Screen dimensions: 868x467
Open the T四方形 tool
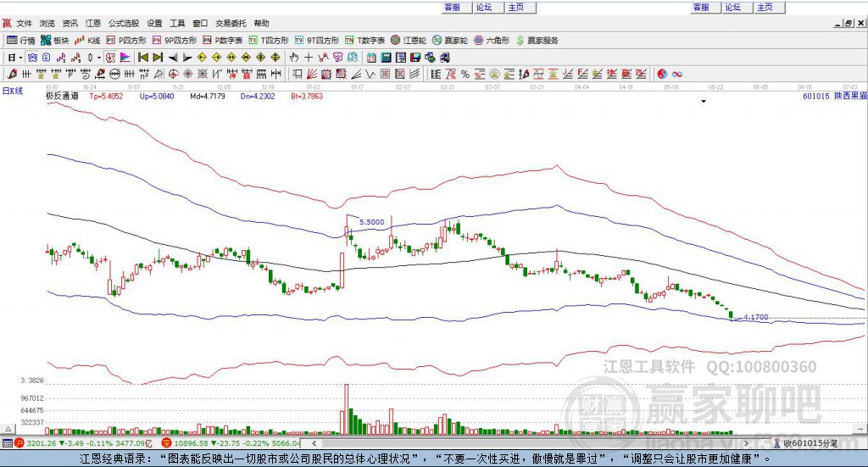click(x=269, y=41)
